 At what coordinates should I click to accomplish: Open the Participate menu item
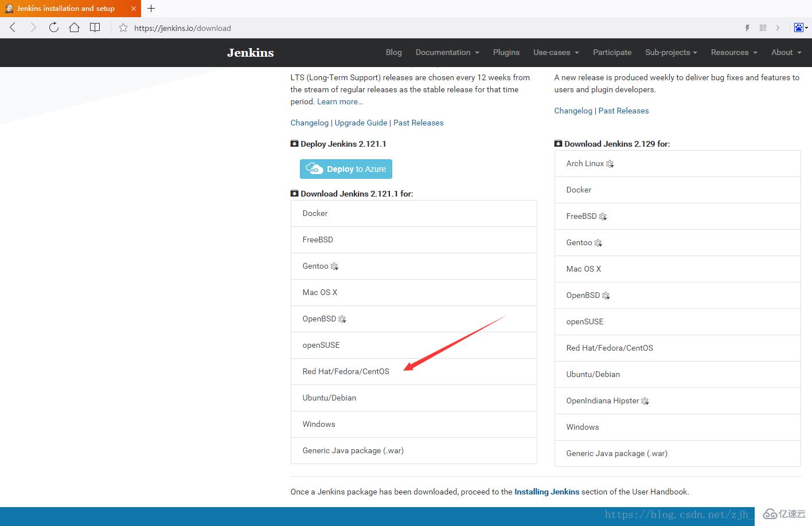click(612, 52)
